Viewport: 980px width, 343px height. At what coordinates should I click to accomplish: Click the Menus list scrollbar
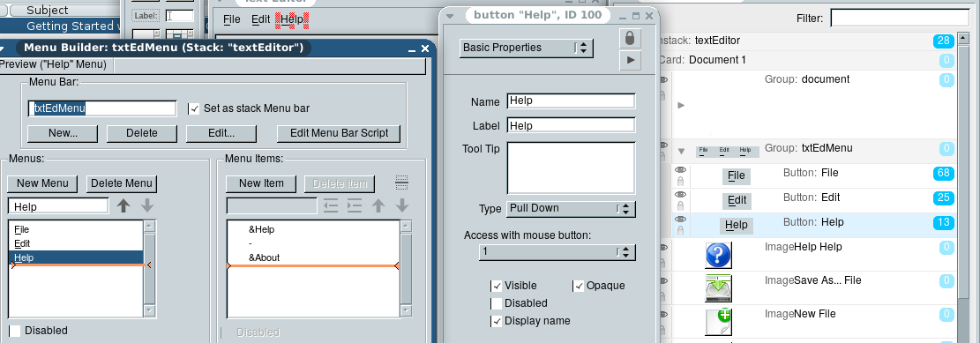[x=149, y=269]
